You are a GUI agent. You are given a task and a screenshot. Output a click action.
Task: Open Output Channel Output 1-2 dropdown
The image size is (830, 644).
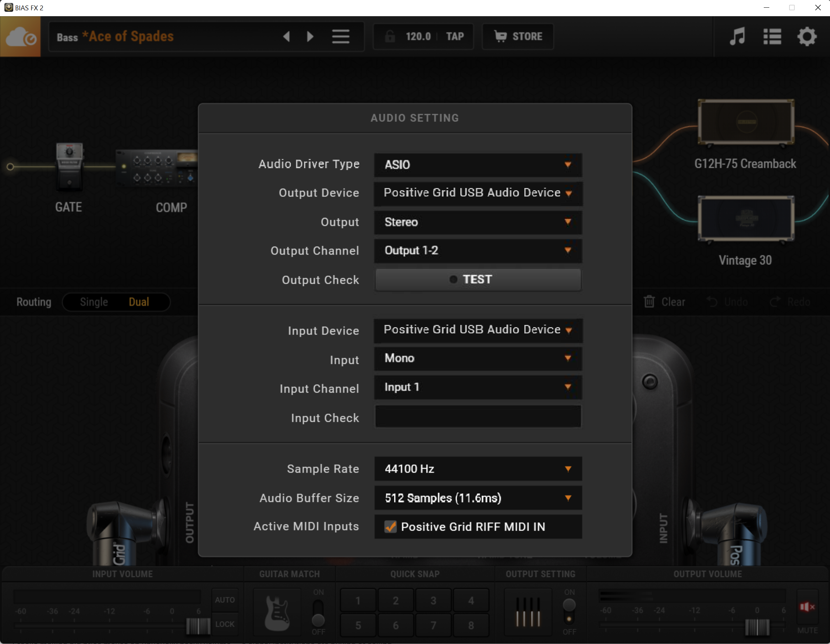click(478, 251)
